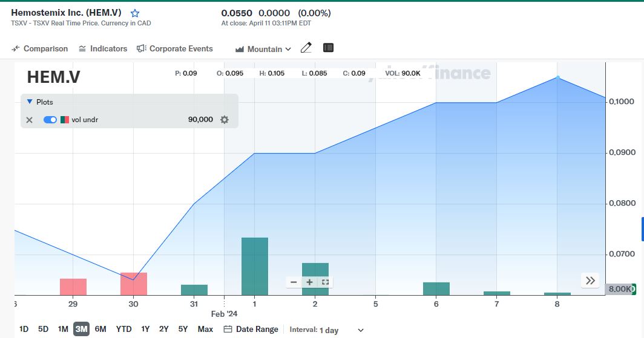Click the vol undr red-green color swatch
The width and height of the screenshot is (644, 338).
(x=65, y=120)
